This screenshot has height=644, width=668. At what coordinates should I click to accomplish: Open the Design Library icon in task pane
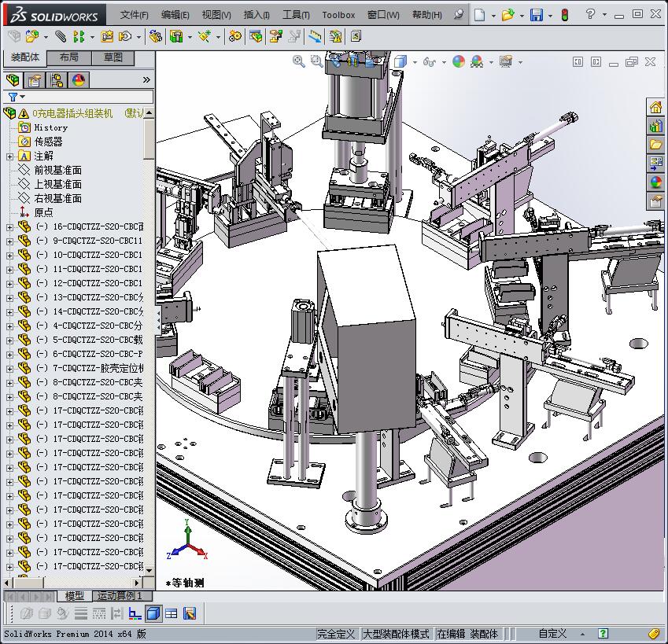(655, 126)
